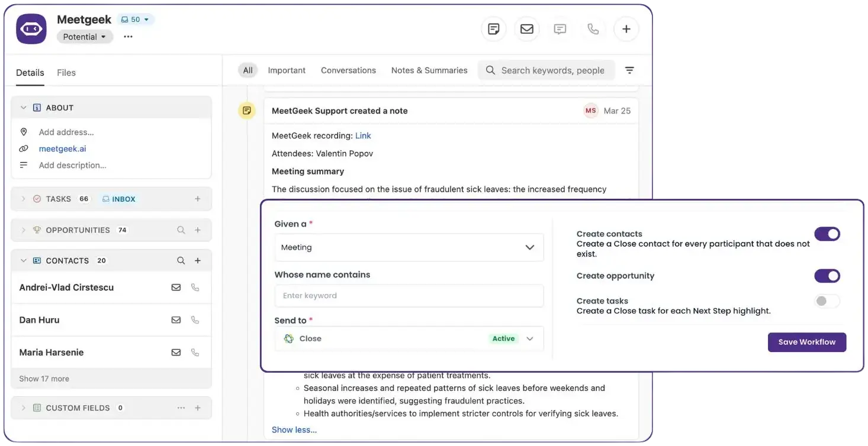Toggle the Create contacts switch
868x446 pixels.
(x=827, y=234)
